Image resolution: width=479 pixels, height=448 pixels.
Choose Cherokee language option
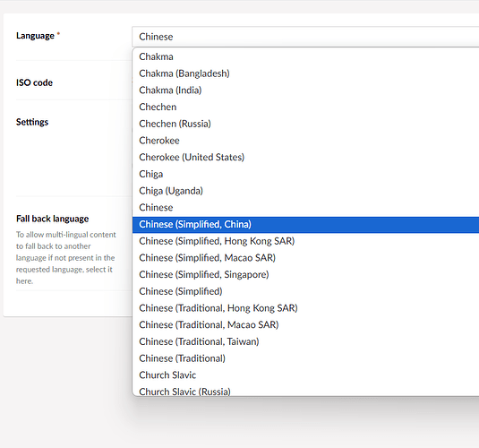click(x=305, y=141)
